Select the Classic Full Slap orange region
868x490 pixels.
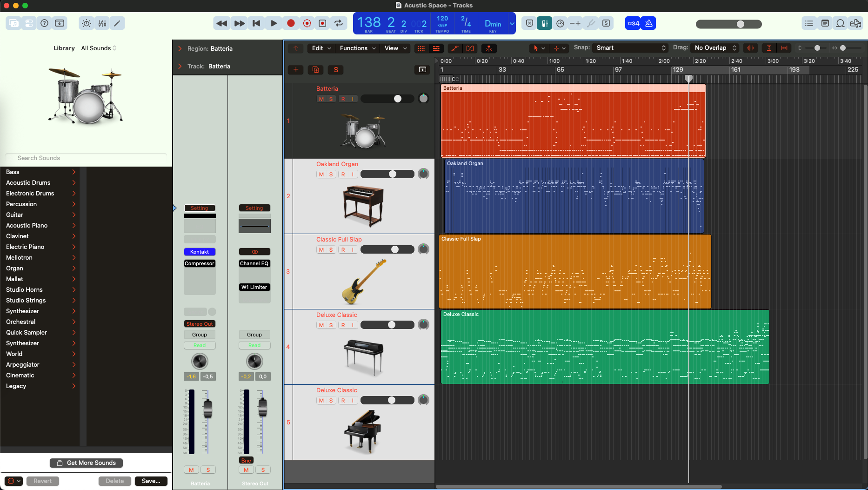coord(575,271)
